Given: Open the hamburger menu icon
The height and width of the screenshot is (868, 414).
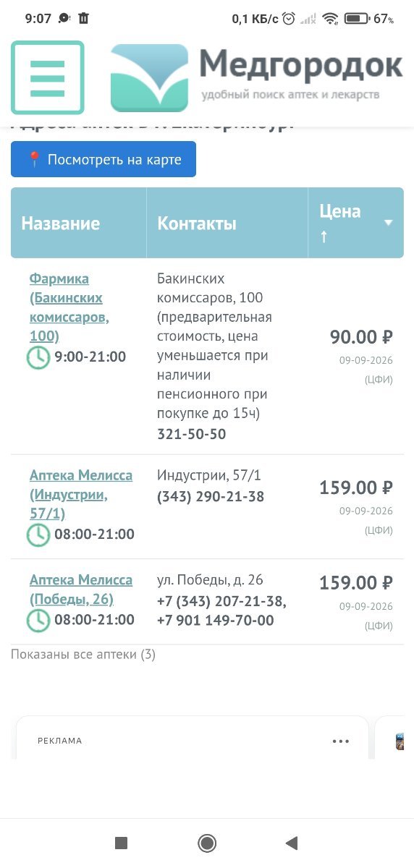Looking at the screenshot, I should [x=48, y=77].
